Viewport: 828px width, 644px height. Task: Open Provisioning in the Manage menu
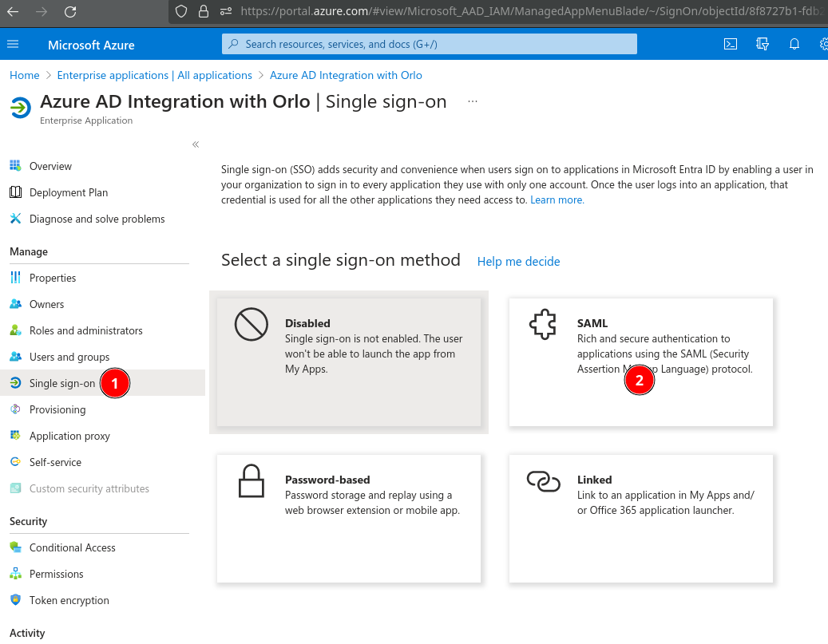(57, 409)
